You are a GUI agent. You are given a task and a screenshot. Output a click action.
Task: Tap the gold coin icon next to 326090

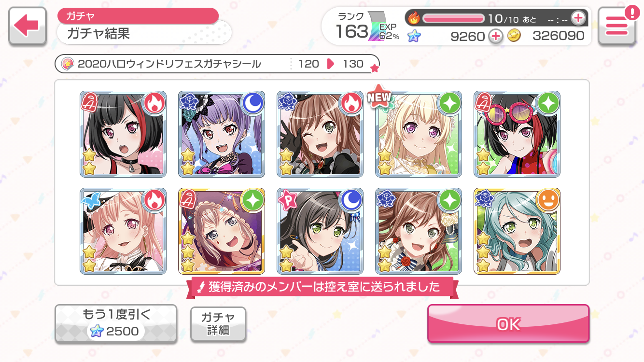514,36
